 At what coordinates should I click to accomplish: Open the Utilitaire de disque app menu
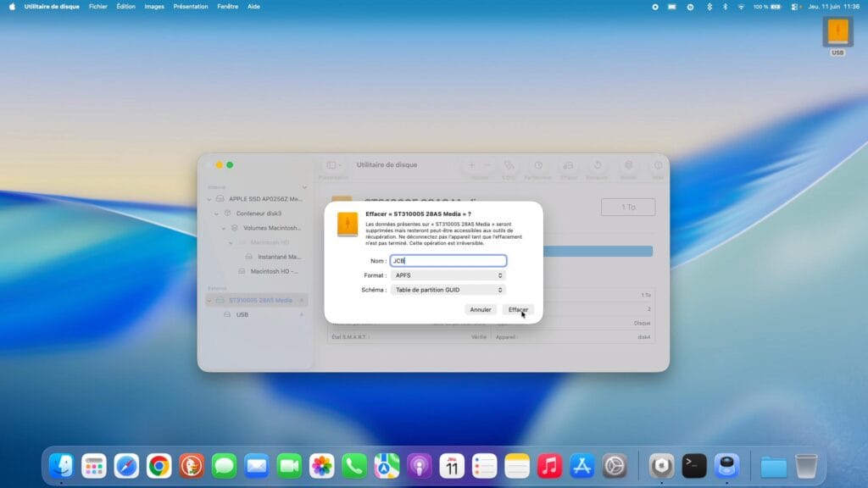[x=52, y=7]
